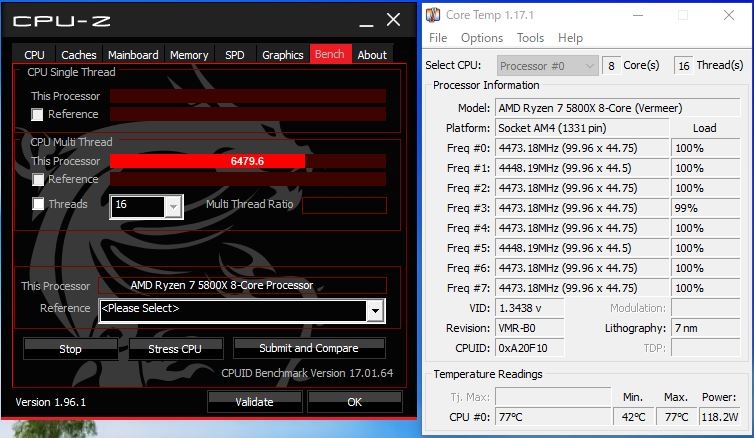Screen dimensions: 754x438
Task: Click the Platform value Socket AM4
Action: point(582,128)
